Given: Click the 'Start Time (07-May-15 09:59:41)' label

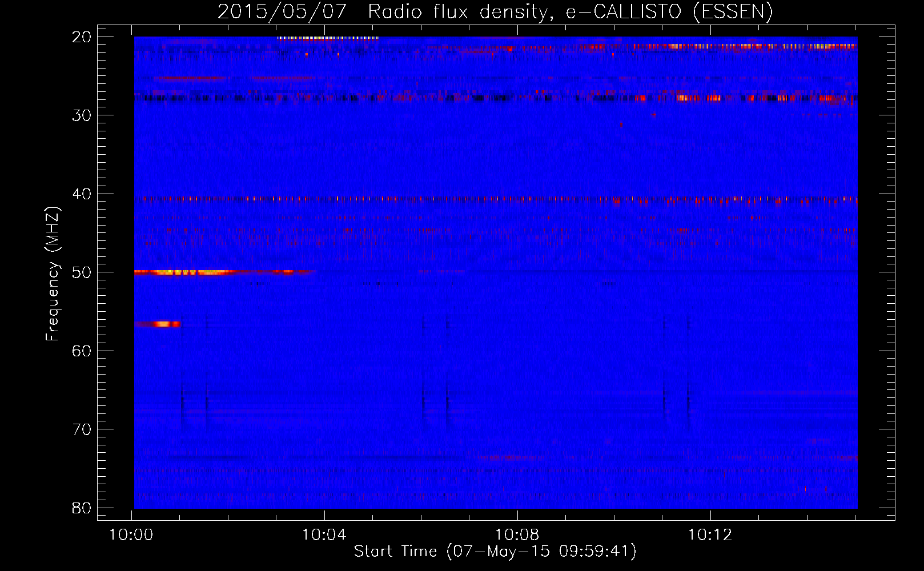Looking at the screenshot, I should (x=495, y=552).
